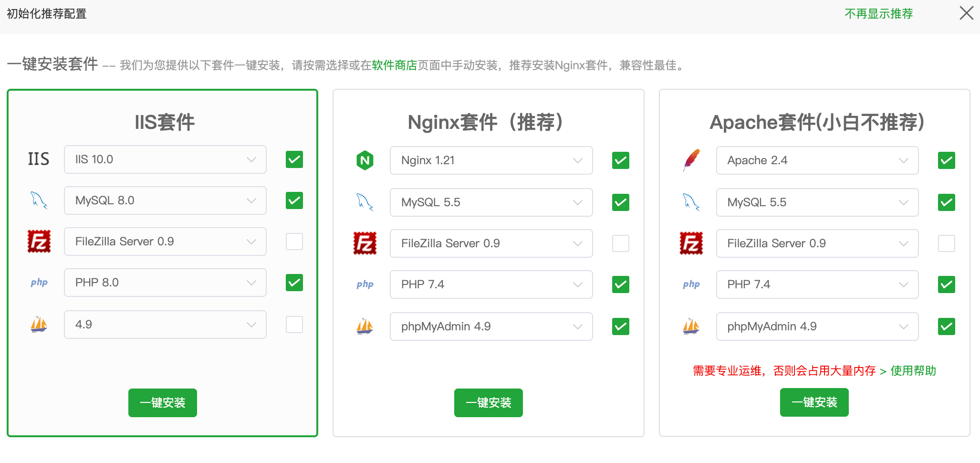980x463 pixels.
Task: Click 一键安装 under the Apache suite
Action: coord(814,402)
